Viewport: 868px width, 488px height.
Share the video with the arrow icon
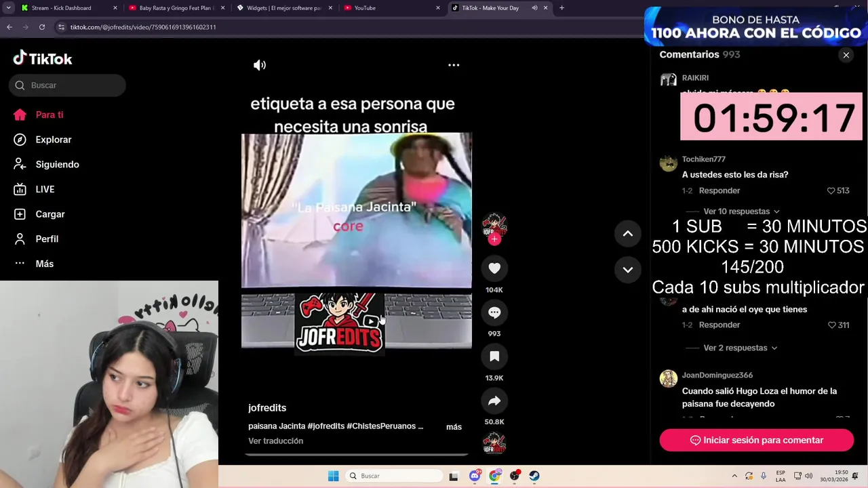[494, 401]
